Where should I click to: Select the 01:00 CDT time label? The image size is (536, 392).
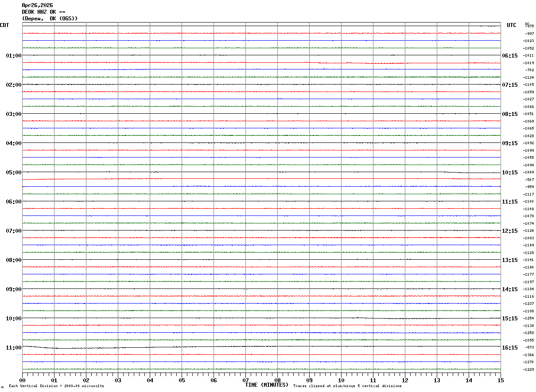(x=14, y=56)
